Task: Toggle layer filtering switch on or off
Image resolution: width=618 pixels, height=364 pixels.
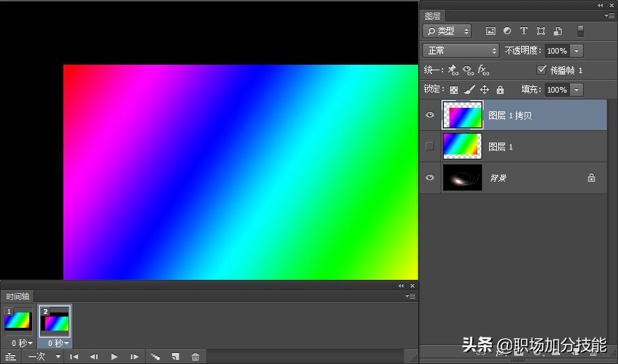Action: [580, 31]
